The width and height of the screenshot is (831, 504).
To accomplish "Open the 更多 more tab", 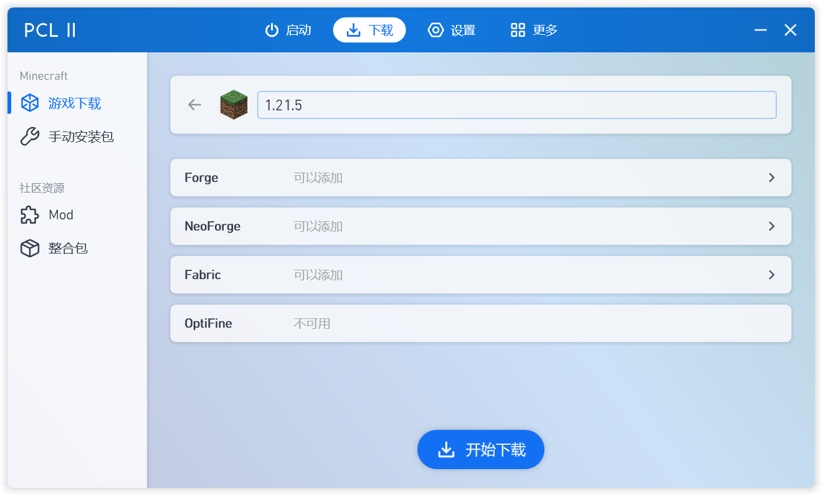I will 534,30.
